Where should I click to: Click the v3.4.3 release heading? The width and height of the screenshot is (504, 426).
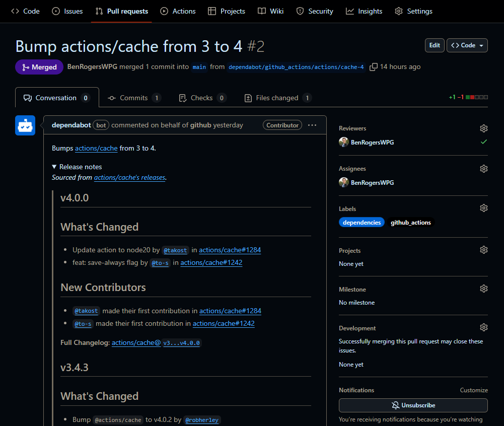click(x=74, y=368)
